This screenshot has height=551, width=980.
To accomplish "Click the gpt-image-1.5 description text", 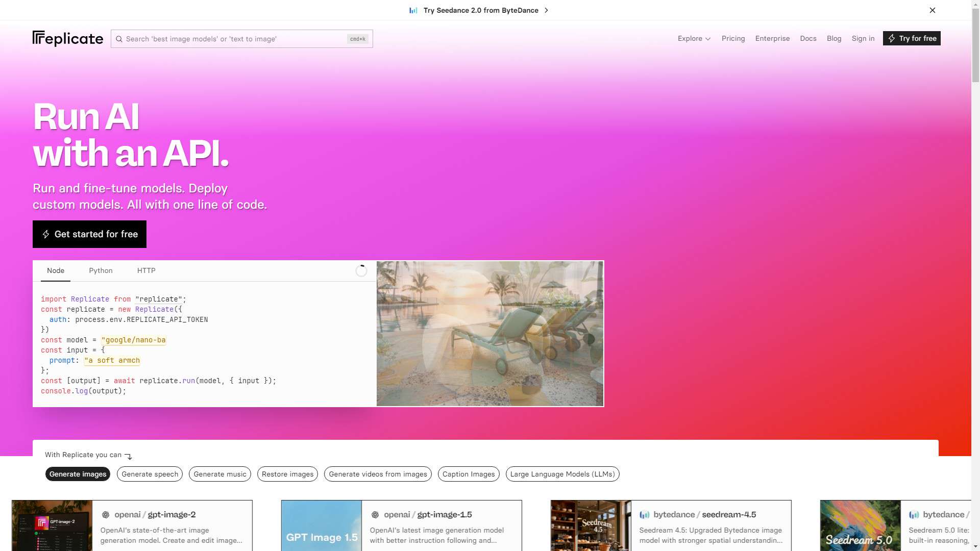I will [x=437, y=535].
